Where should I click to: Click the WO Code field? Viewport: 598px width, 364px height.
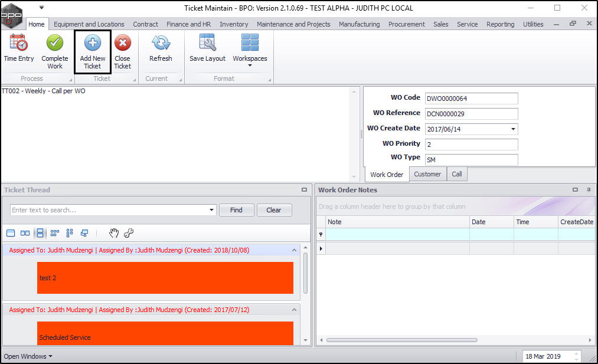(472, 99)
